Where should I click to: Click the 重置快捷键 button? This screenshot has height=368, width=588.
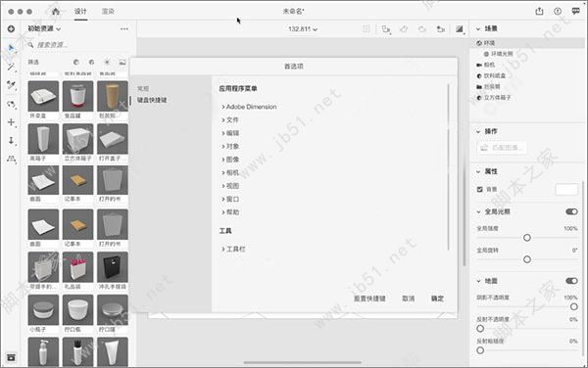tap(369, 299)
